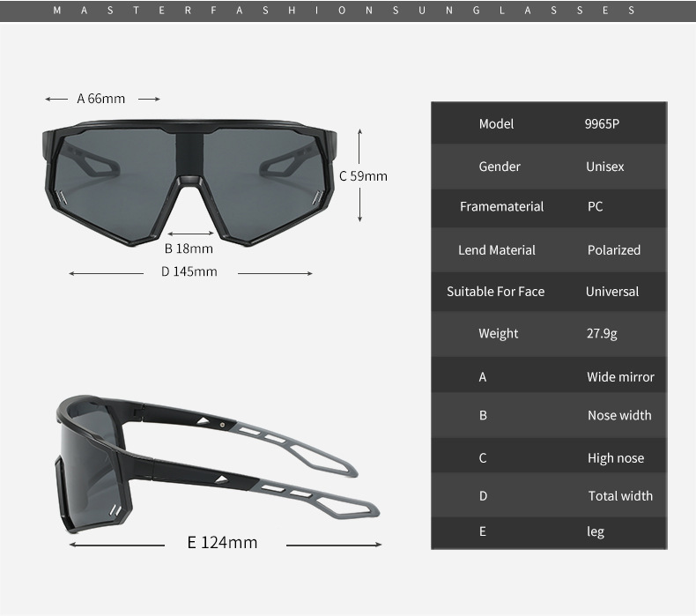Click the D 145mm total width label
The width and height of the screenshot is (696, 616).
click(189, 271)
